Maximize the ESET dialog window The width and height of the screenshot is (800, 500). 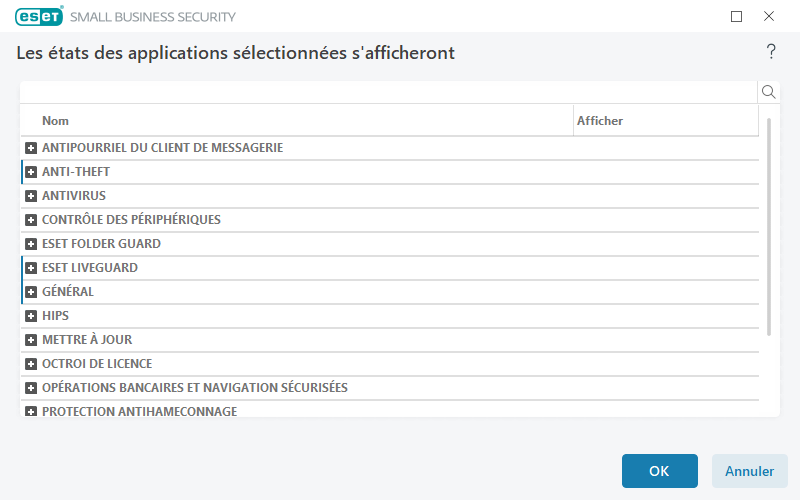point(737,16)
